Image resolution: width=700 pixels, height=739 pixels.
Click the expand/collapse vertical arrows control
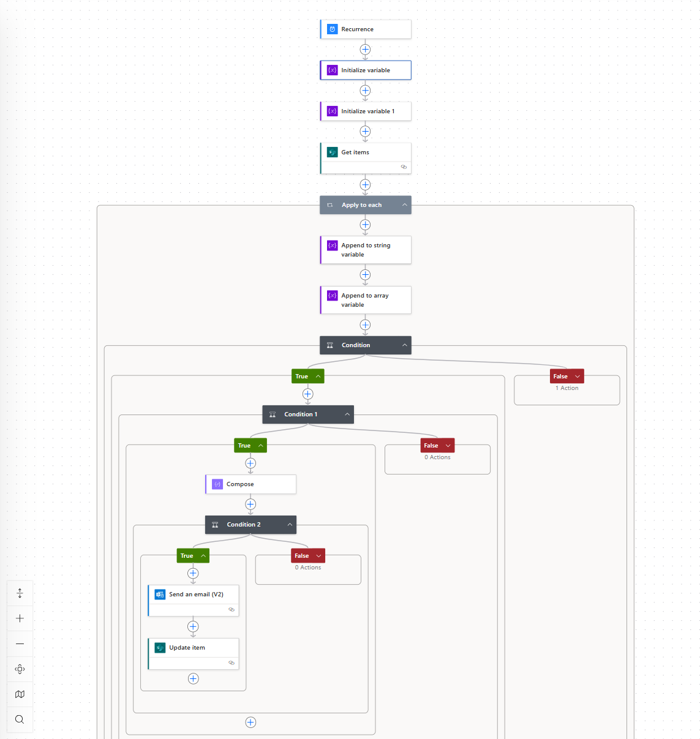click(x=20, y=593)
